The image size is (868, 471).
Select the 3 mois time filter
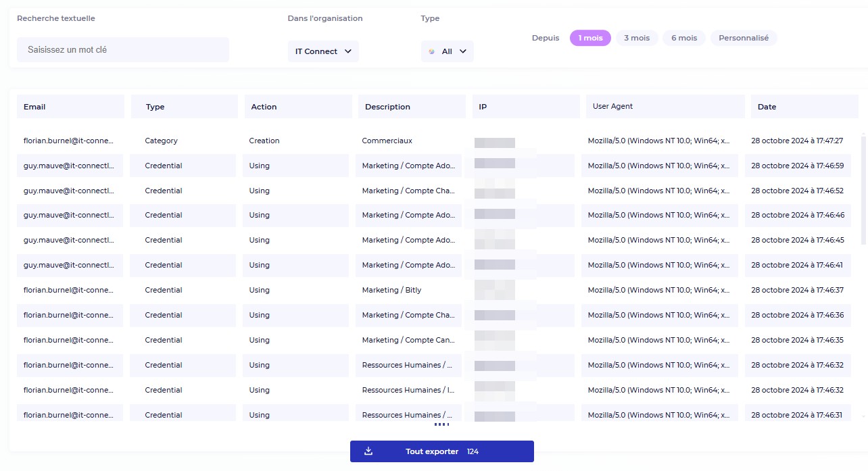pos(636,38)
